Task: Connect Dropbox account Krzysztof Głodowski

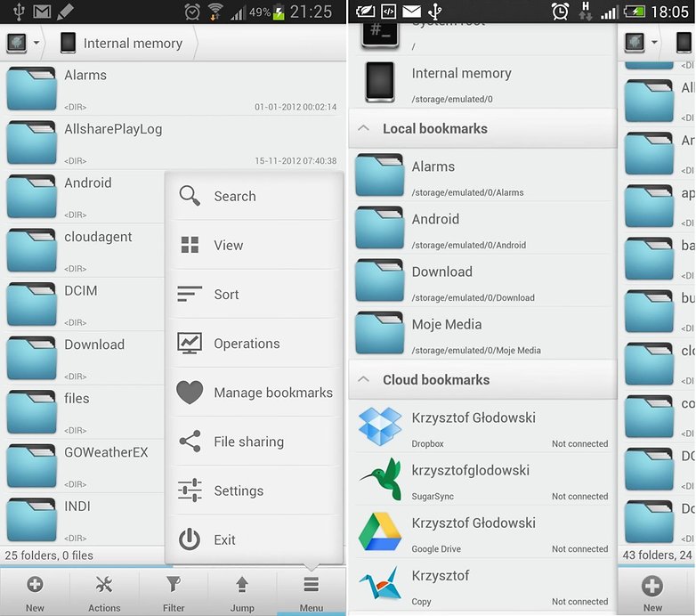Action: tap(483, 426)
